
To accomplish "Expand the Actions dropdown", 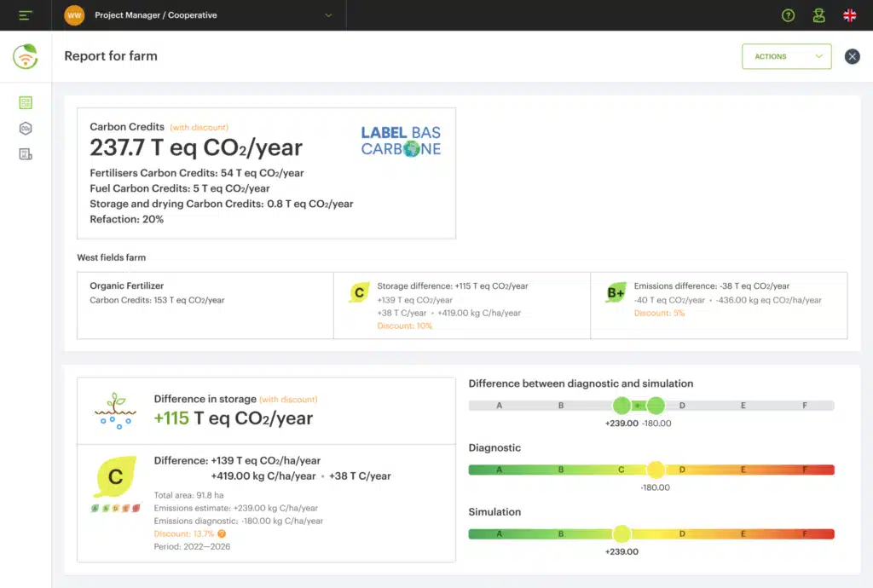I will [786, 56].
